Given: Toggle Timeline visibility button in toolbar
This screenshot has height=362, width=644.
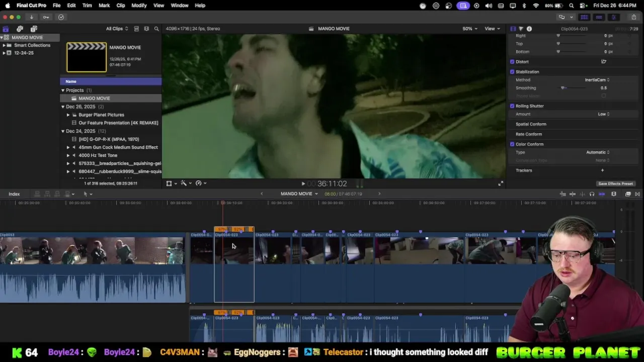Looking at the screenshot, I should tap(599, 17).
